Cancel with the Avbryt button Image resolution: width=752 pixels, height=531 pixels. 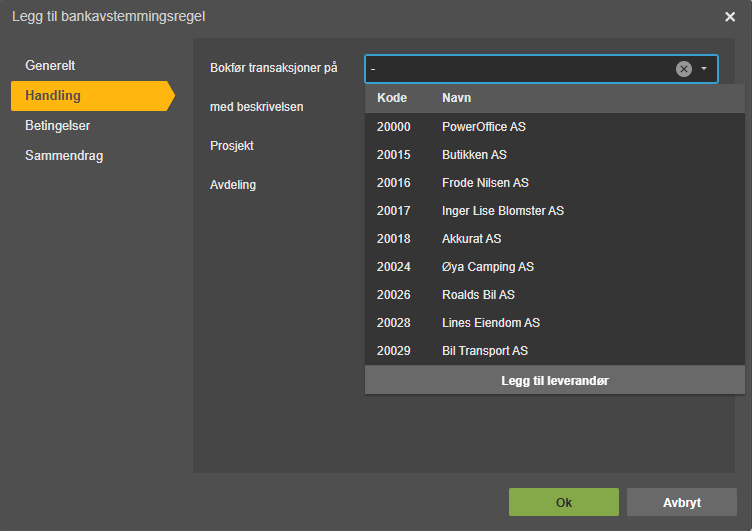click(682, 502)
